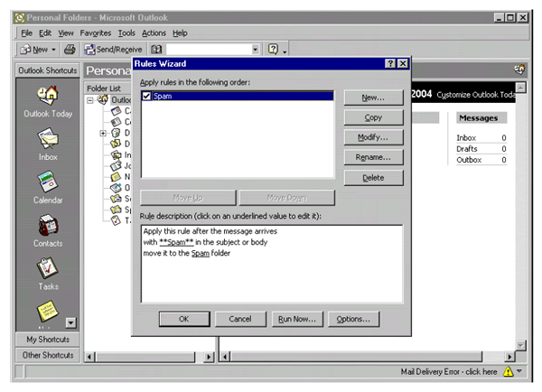This screenshot has height=392, width=542.
Task: Select the Calendar folder icon in Folder List
Action: click(116, 111)
